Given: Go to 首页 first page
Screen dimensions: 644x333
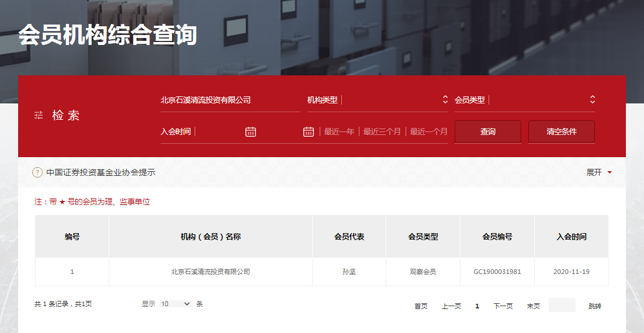Looking at the screenshot, I should click(421, 306).
